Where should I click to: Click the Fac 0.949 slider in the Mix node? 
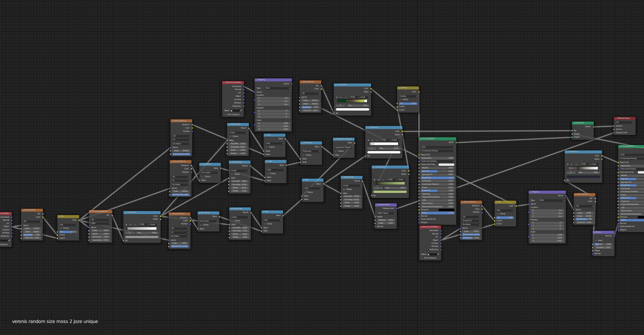coord(505,218)
